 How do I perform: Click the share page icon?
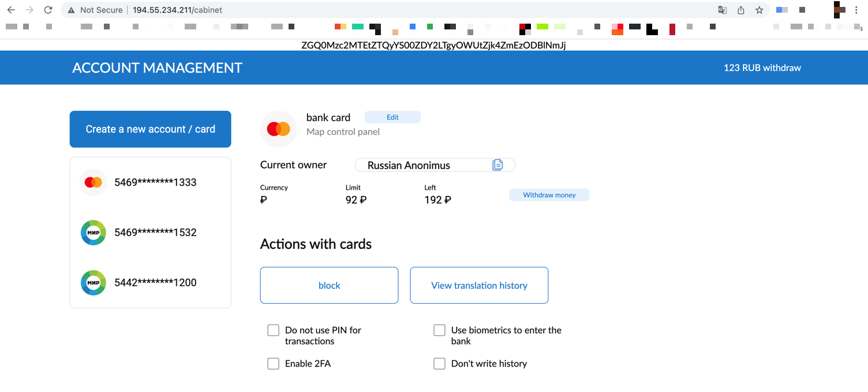click(x=741, y=10)
